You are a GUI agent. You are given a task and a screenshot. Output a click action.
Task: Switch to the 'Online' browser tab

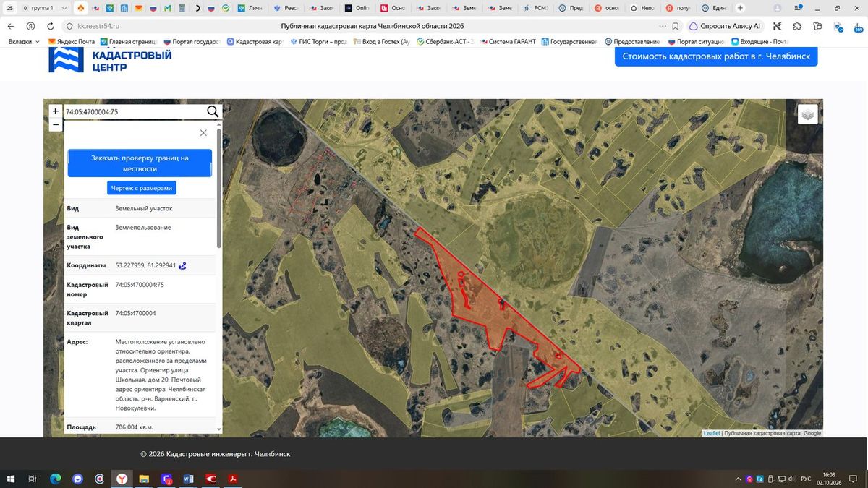[x=358, y=8]
